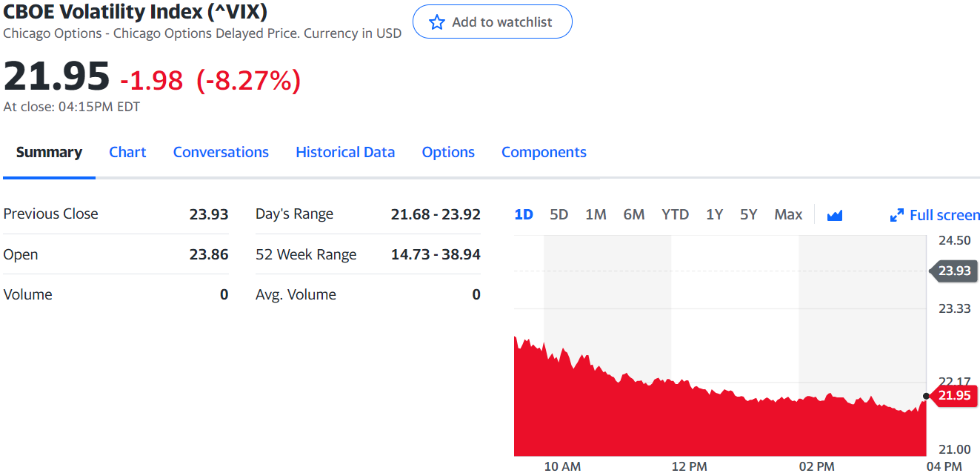The height and width of the screenshot is (476, 980).
Task: Select the 5D chart range
Action: click(x=559, y=214)
